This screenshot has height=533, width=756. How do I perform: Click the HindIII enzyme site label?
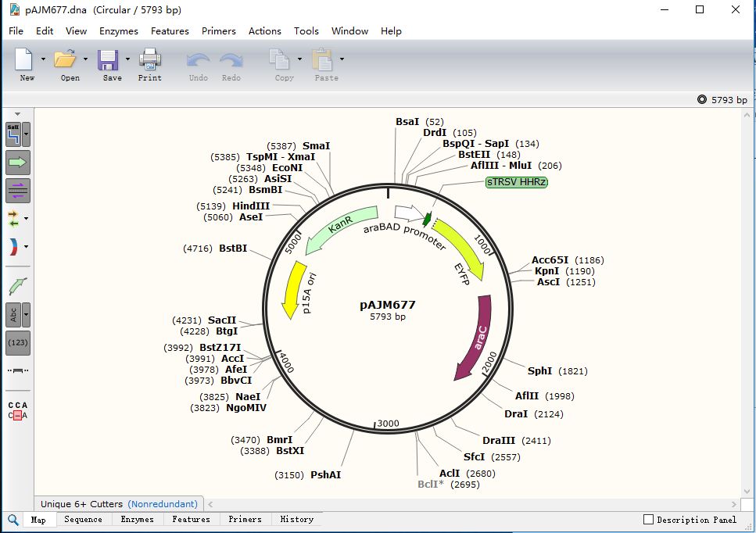[251, 206]
